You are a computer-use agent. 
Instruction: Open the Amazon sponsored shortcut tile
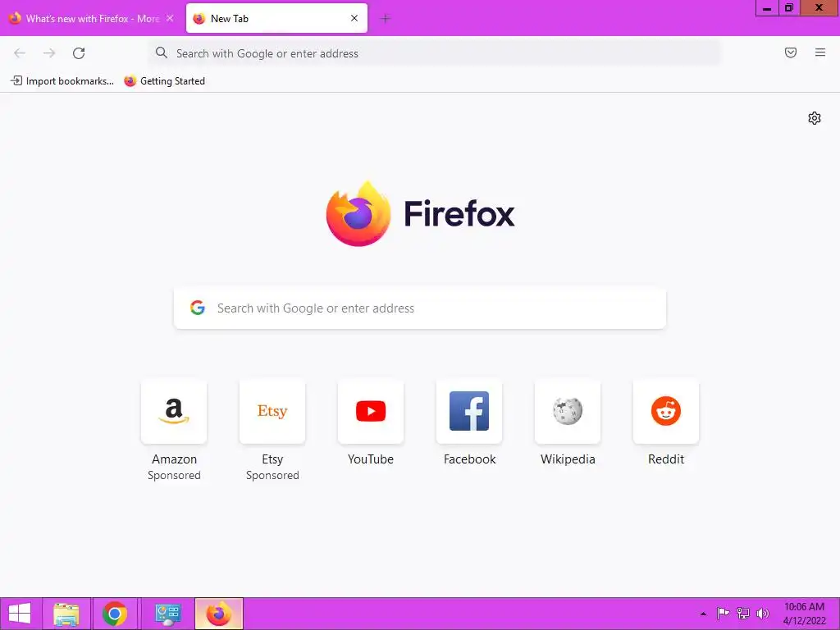coord(174,412)
